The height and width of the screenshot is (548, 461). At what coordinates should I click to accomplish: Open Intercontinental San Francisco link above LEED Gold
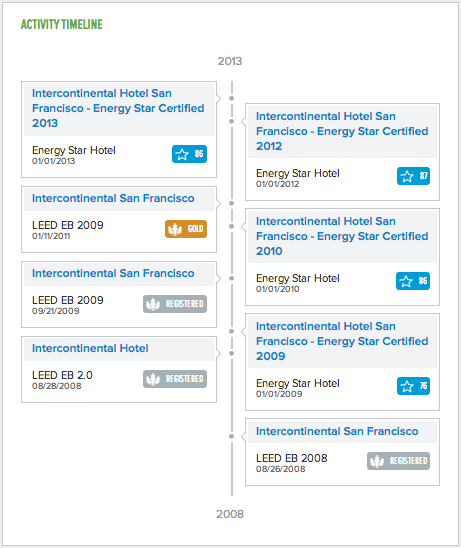tap(113, 198)
